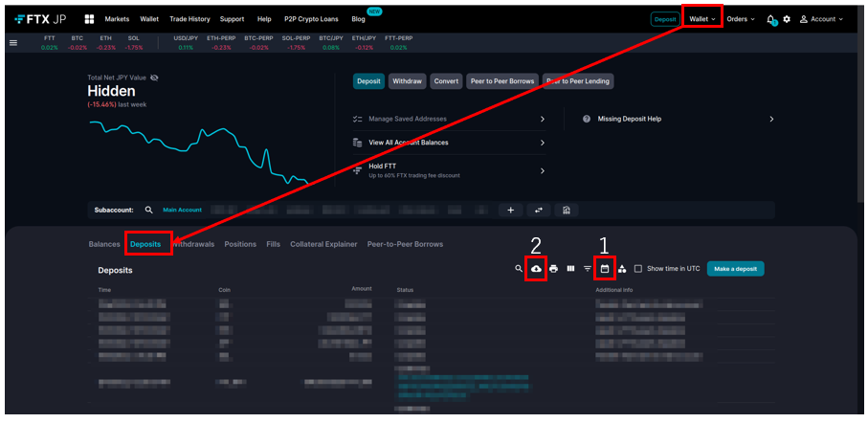Open Trade History in the top navigation
This screenshot has width=868, height=423.
coord(189,19)
